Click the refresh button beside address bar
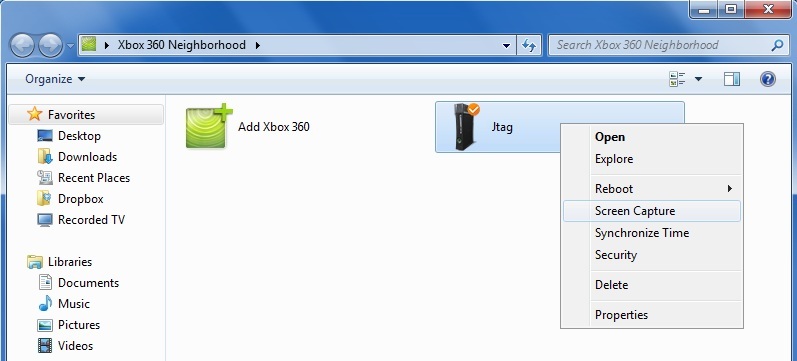This screenshot has height=361, width=797. point(529,45)
